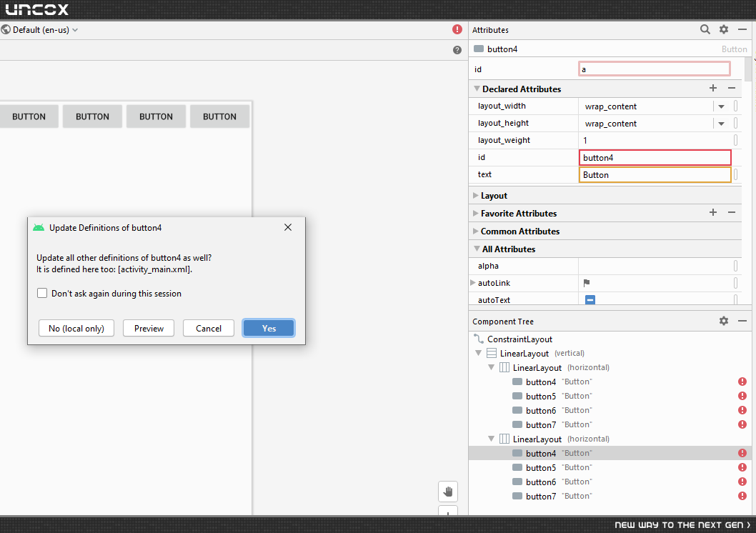Click the alpha attribute value field
The width and height of the screenshot is (756, 533).
(655, 266)
